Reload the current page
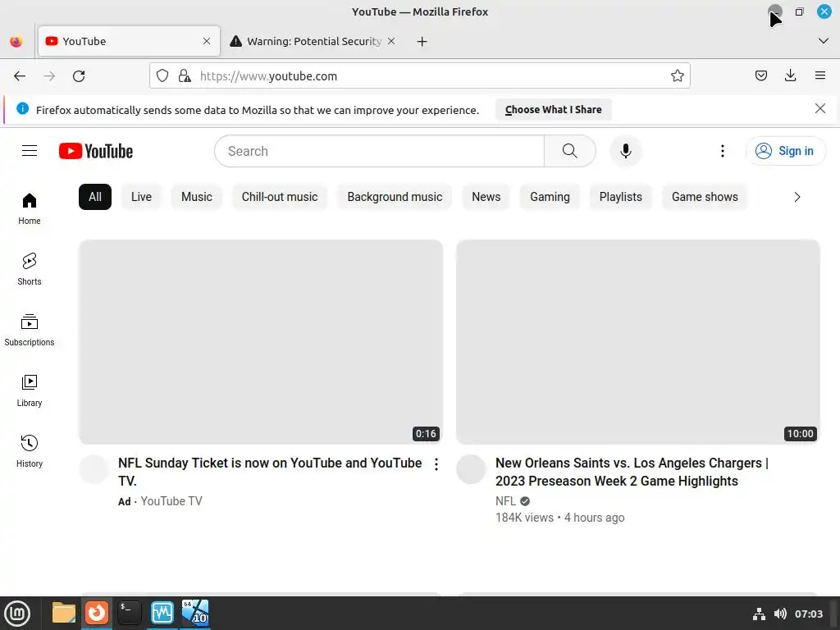The width and height of the screenshot is (840, 630). point(79,76)
